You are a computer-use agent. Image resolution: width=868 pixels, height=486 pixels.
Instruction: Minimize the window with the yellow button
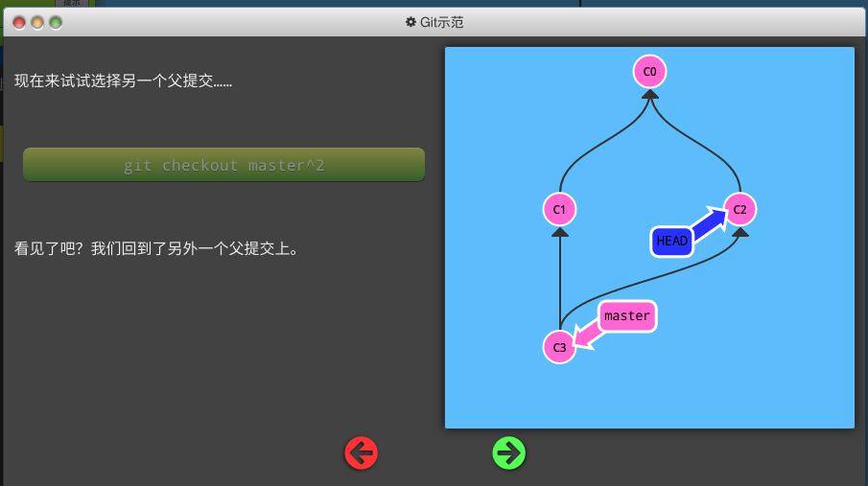pyautogui.click(x=37, y=22)
